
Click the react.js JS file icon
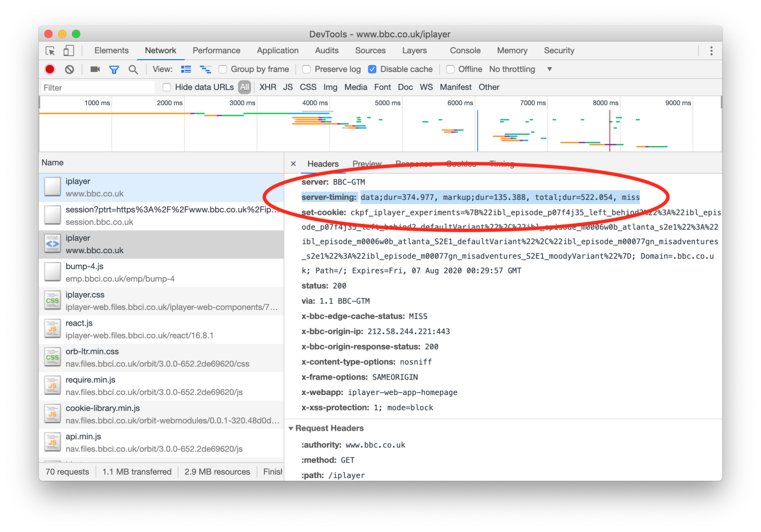click(52, 329)
